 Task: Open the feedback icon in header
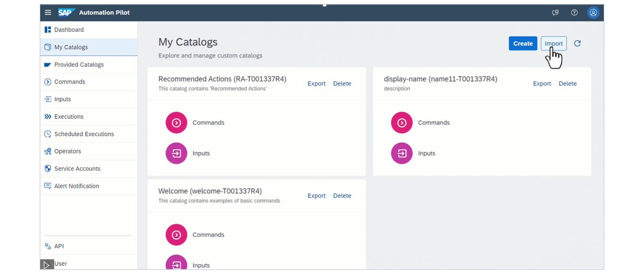point(555,12)
